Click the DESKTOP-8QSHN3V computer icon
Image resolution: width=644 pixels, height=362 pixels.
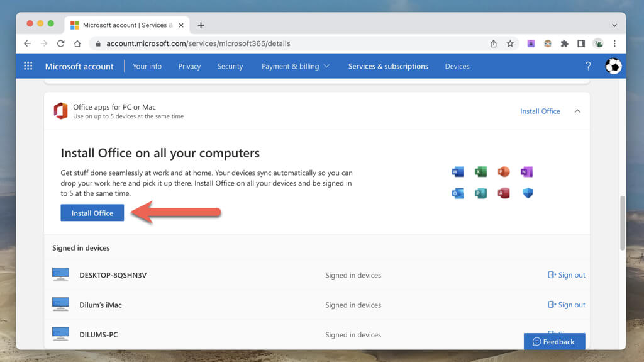click(60, 274)
